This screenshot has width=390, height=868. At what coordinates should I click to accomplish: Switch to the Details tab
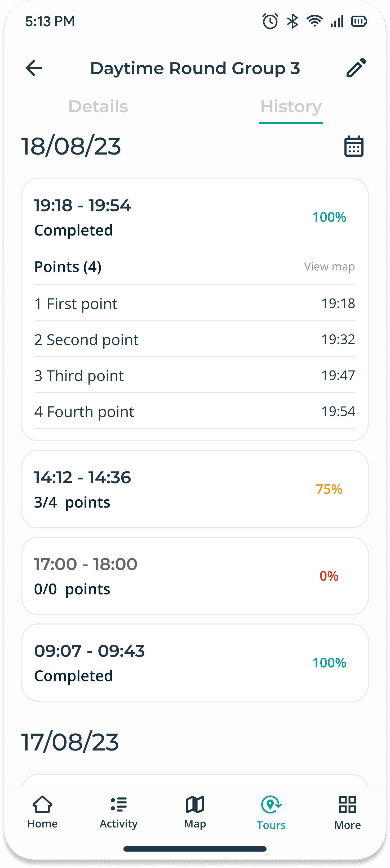coord(98,106)
